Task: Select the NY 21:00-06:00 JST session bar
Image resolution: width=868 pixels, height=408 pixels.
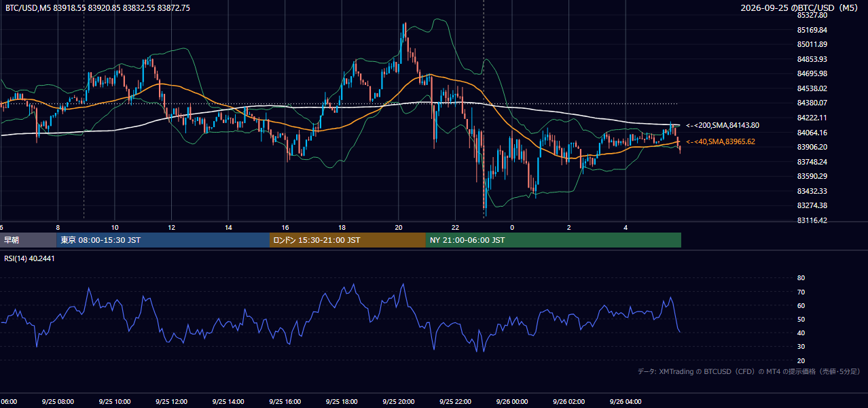Action: pos(554,240)
